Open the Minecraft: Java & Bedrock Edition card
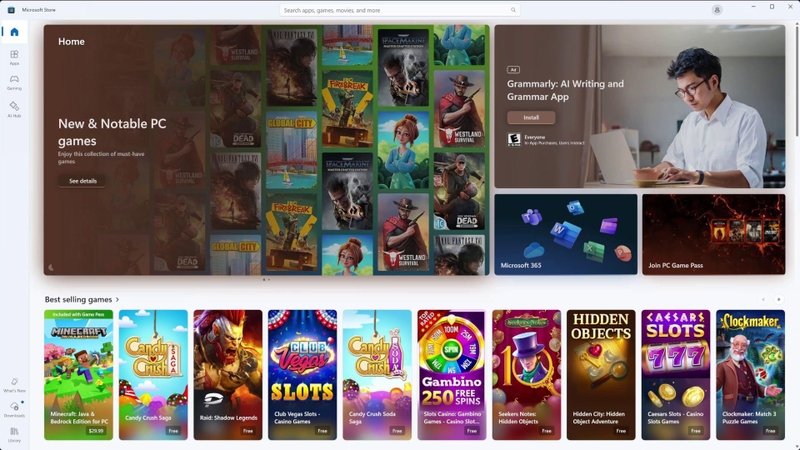Image resolution: width=800 pixels, height=450 pixels. (79, 375)
